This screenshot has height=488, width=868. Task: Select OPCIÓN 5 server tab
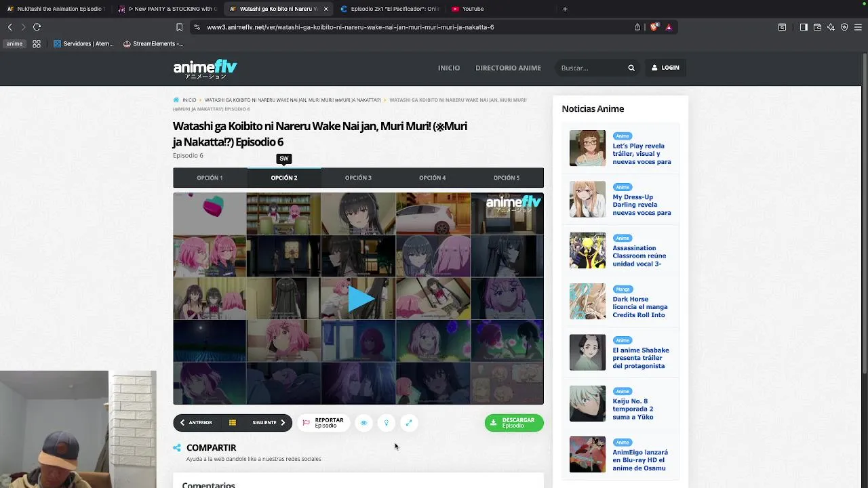507,178
